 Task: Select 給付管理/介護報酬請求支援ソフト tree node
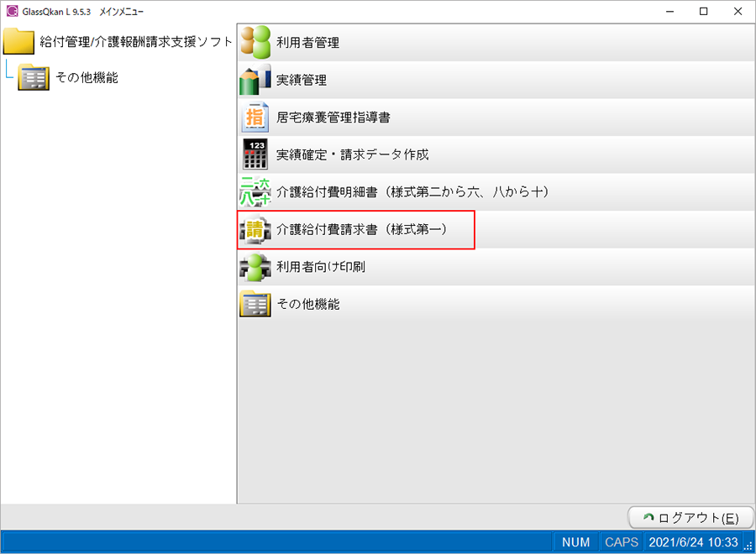136,40
